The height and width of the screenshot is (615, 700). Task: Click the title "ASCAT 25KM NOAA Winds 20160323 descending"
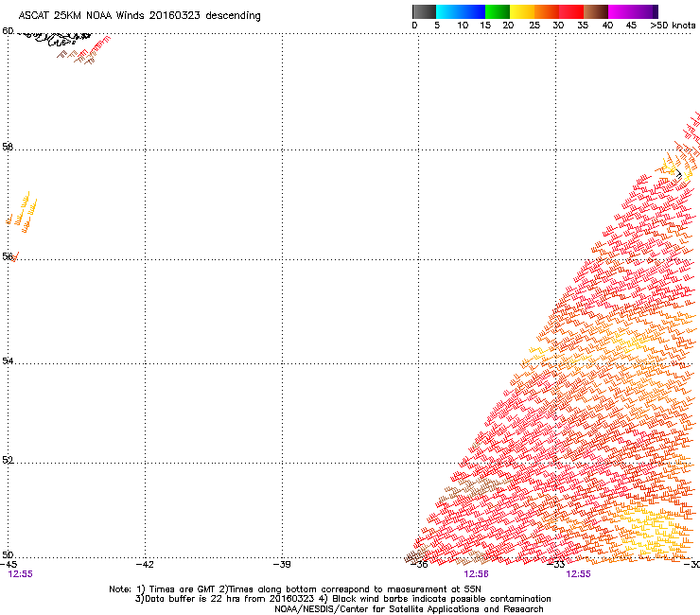[x=139, y=15]
